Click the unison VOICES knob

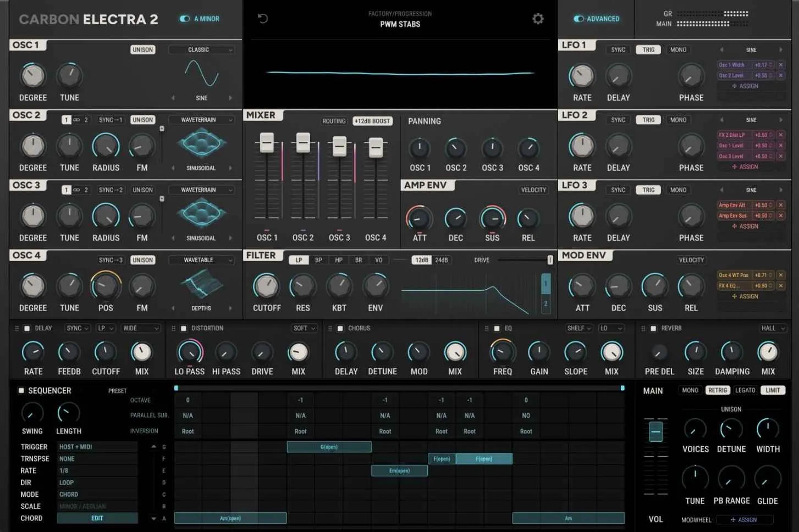(x=695, y=429)
